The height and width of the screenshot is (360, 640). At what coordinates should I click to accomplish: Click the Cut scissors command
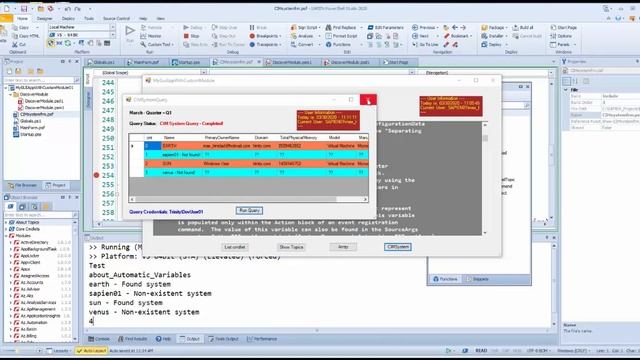(19, 44)
